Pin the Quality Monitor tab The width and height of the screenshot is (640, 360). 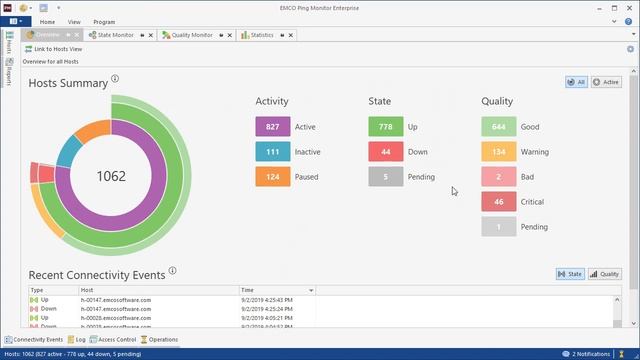click(221, 36)
